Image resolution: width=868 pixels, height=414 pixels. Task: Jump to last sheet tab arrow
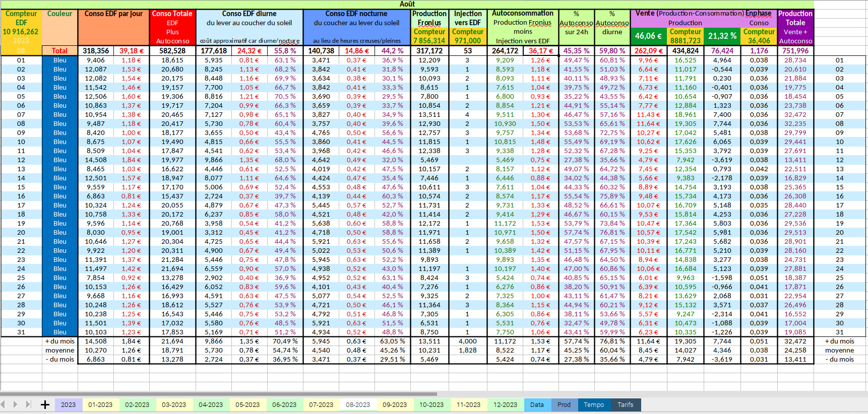[28, 404]
